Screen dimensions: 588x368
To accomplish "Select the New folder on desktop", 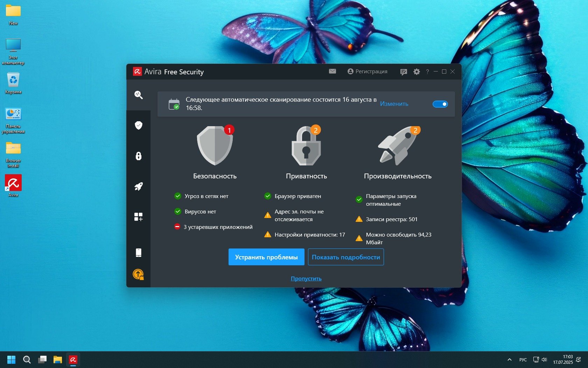I will pyautogui.click(x=13, y=15).
